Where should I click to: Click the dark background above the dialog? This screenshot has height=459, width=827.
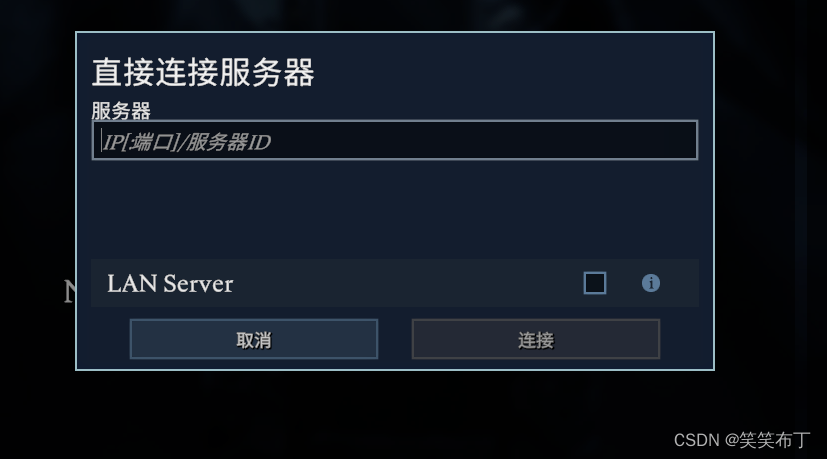coord(395,15)
